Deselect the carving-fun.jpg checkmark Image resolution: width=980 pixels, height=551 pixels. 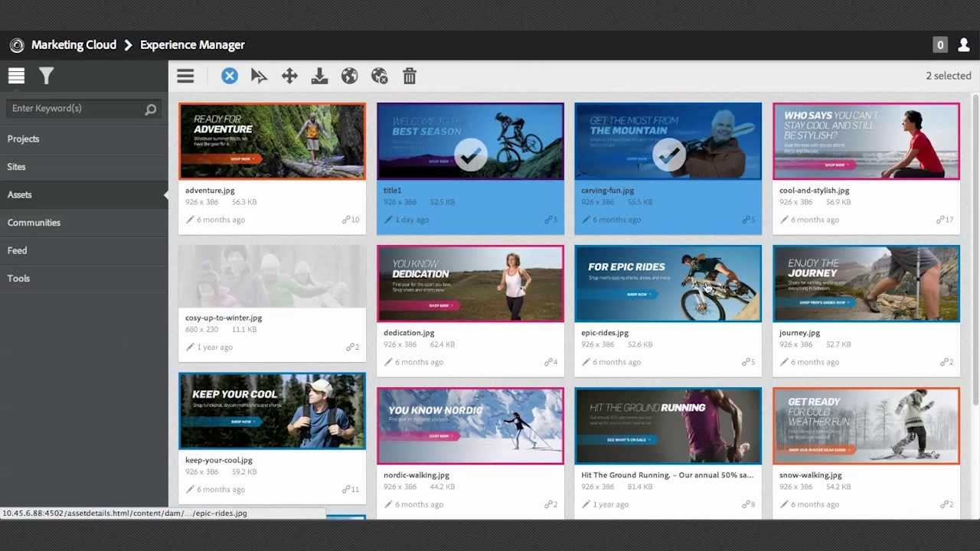(x=668, y=155)
